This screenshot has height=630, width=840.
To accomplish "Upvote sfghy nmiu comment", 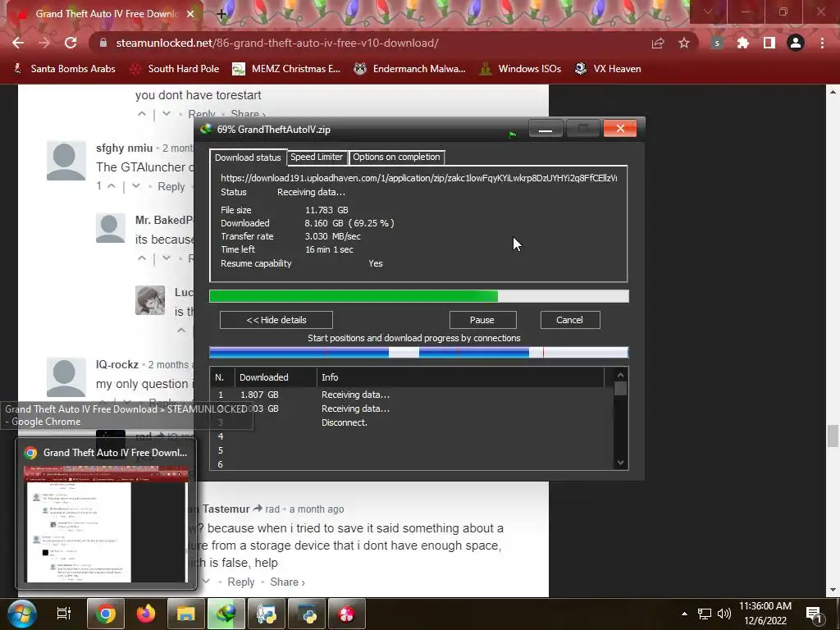I will pos(112,186).
